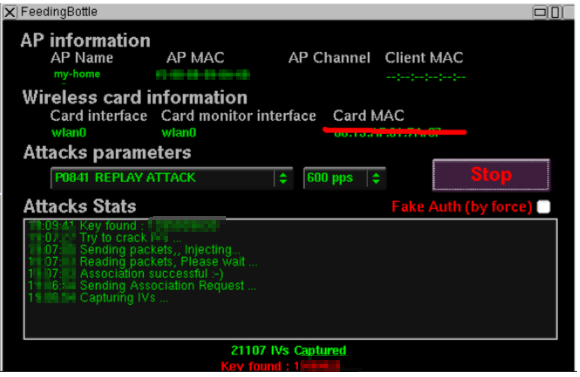Click the wlan0 value under Card interface
580x377 pixels.
(69, 132)
